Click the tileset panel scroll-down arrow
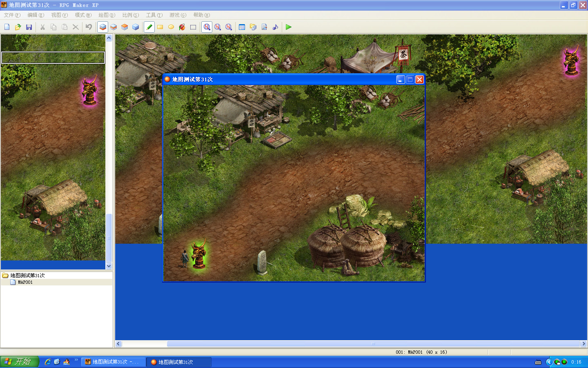The image size is (588, 368). [x=109, y=266]
